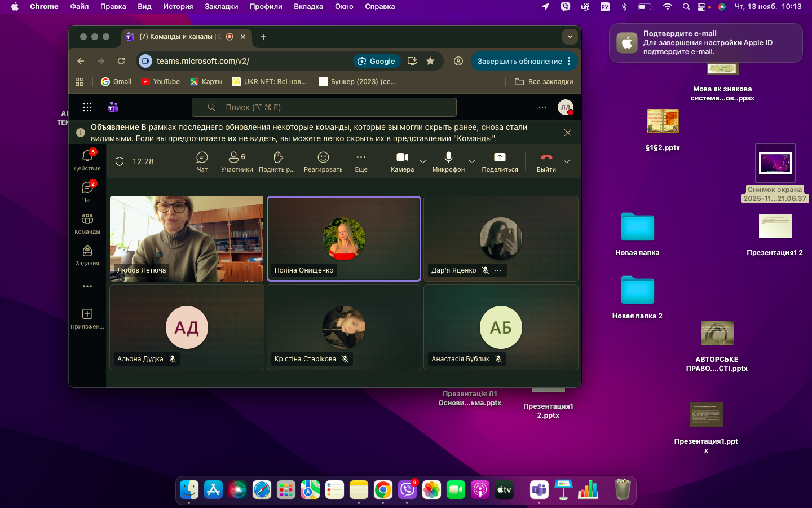The height and width of the screenshot is (508, 812).
Task: Open the meeting Chat panel
Action: pyautogui.click(x=202, y=161)
